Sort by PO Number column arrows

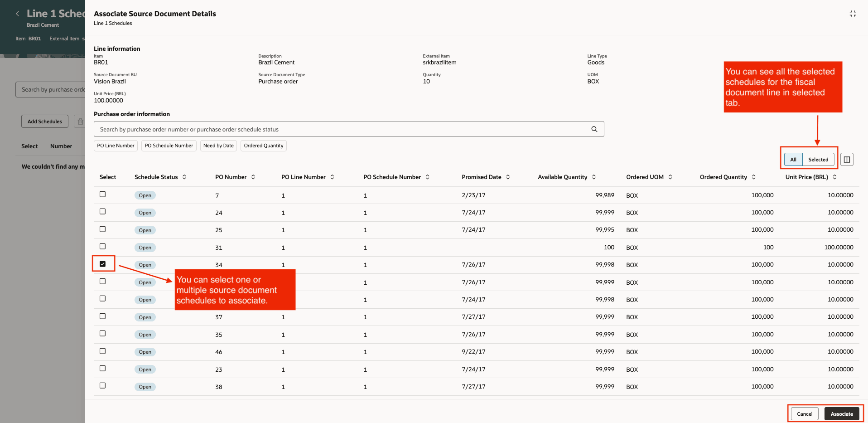point(253,177)
